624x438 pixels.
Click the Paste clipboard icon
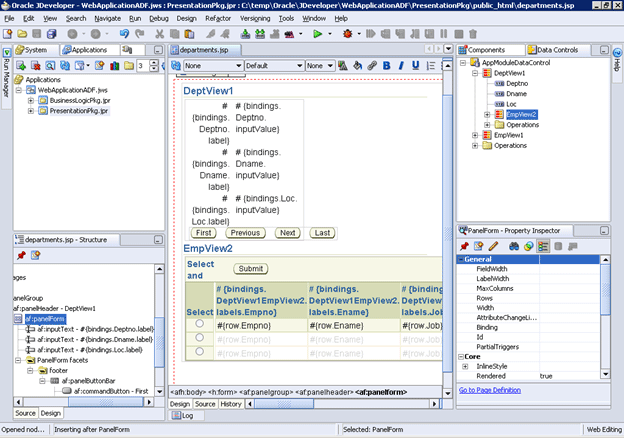tap(189, 34)
